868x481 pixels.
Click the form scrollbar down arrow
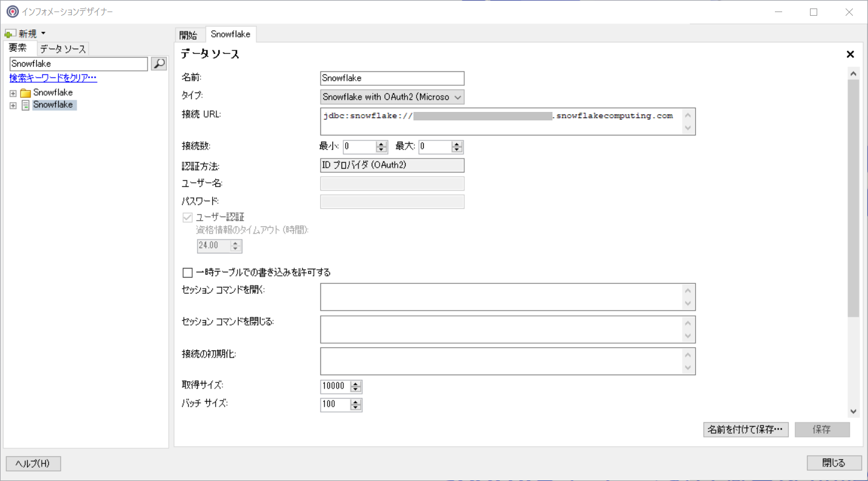853,411
